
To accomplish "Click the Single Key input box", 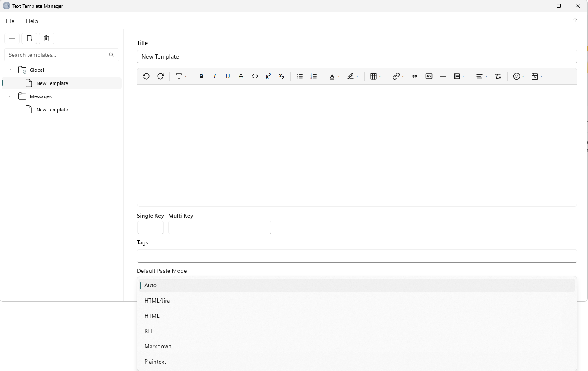I will tap(151, 228).
